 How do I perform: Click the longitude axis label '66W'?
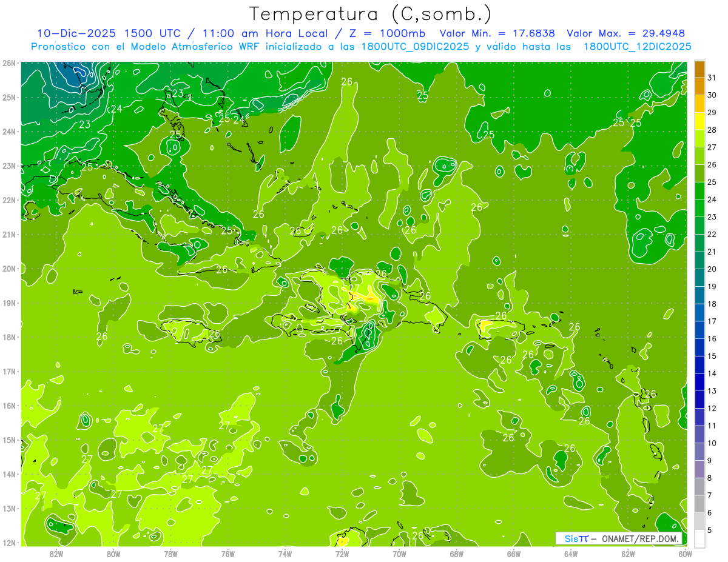514,554
